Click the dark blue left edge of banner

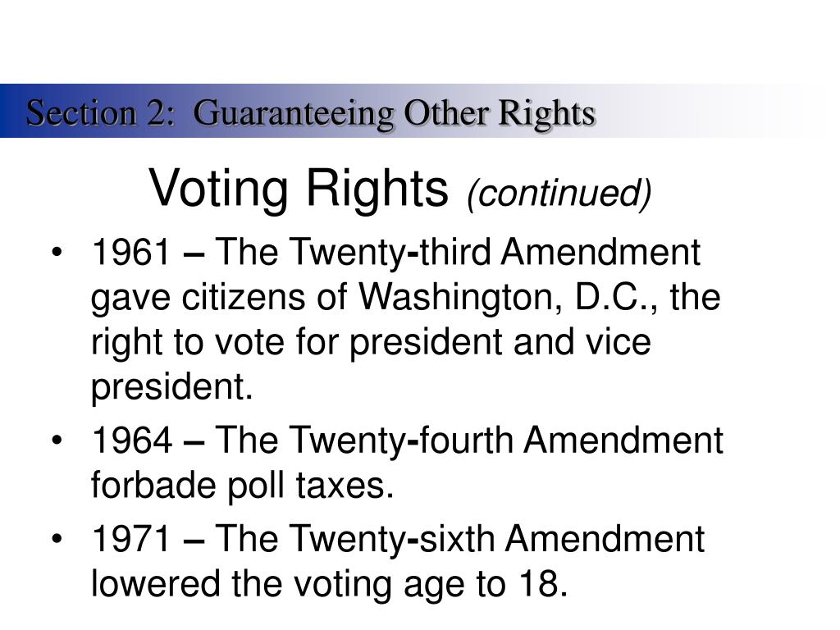(8, 111)
